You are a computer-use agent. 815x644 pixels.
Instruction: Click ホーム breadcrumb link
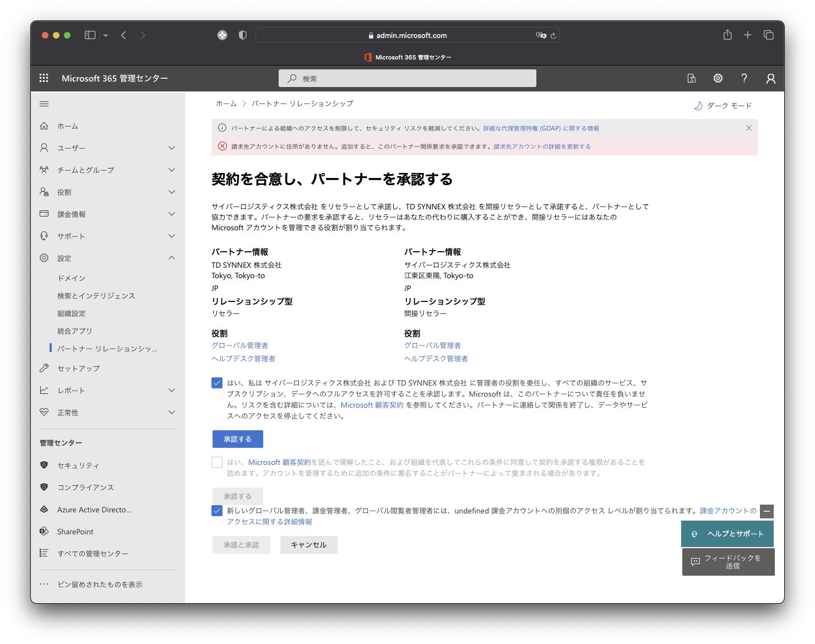226,104
